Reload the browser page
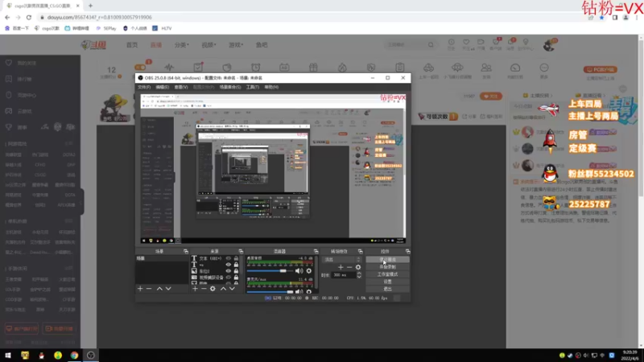 point(29,17)
